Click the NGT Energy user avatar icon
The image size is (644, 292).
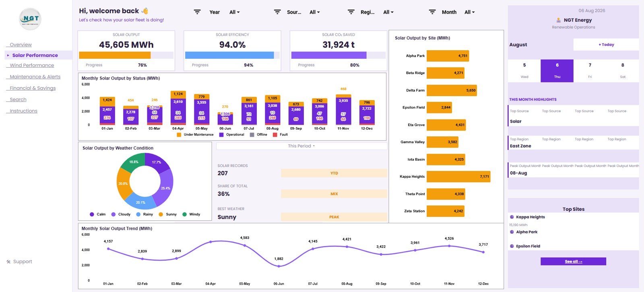559,20
